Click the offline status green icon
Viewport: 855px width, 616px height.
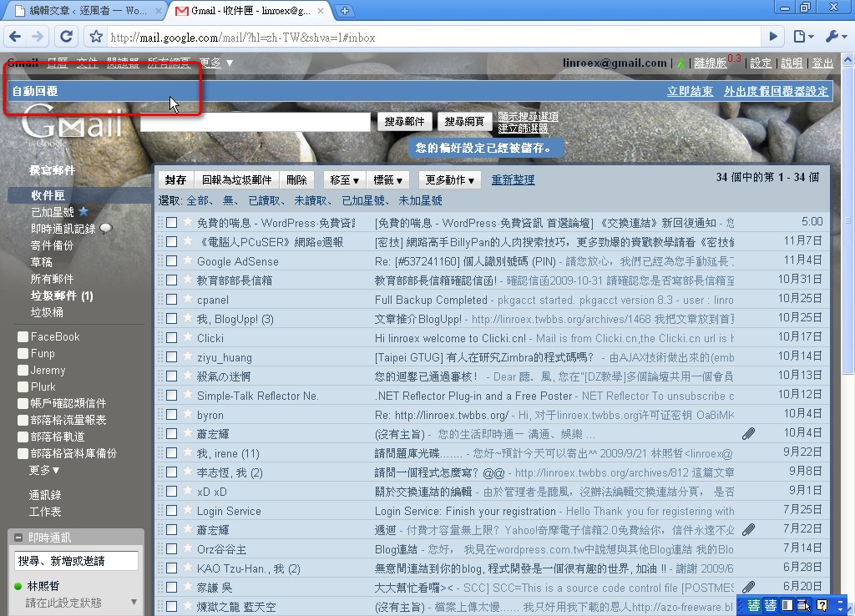click(680, 63)
